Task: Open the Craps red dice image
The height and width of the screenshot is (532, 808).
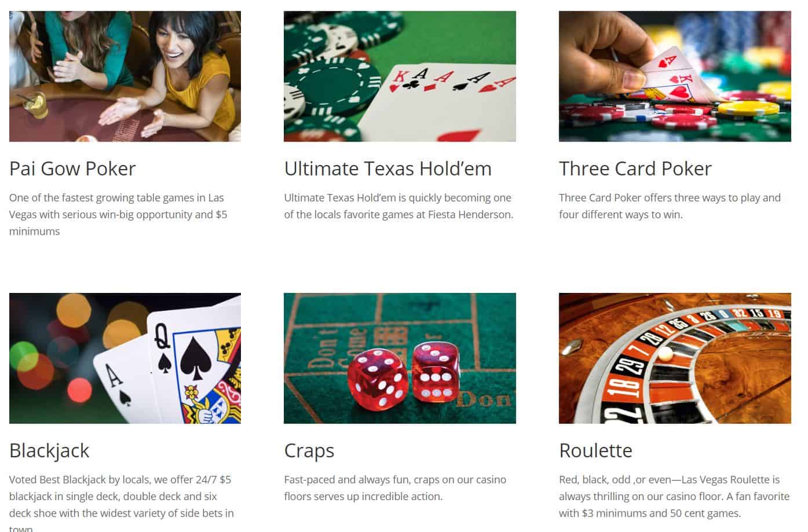Action: click(x=400, y=358)
